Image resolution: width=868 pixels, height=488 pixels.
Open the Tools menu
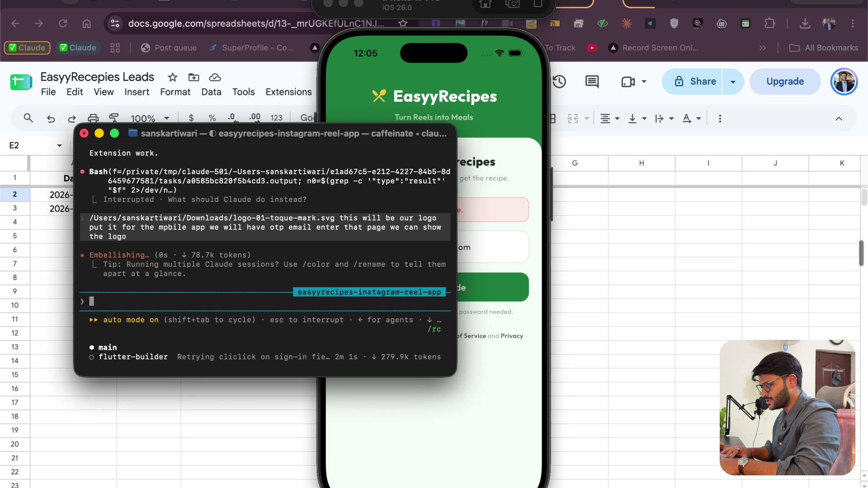point(243,92)
